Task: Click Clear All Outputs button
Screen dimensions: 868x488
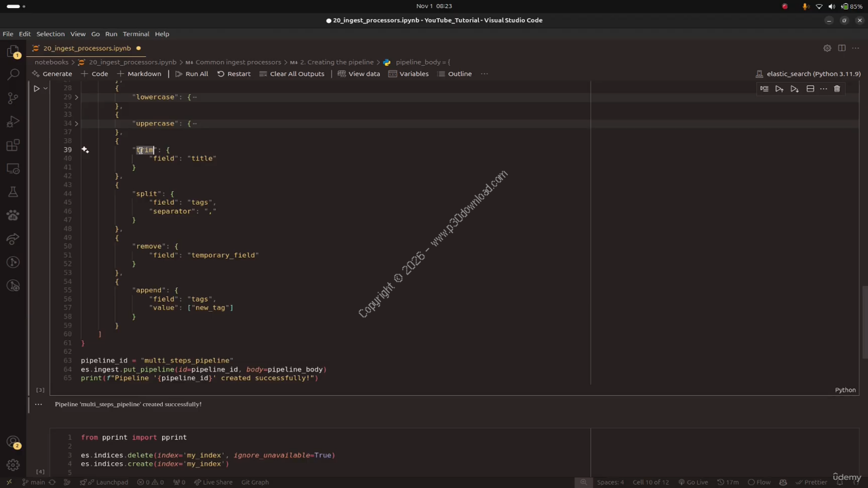Action: (292, 74)
